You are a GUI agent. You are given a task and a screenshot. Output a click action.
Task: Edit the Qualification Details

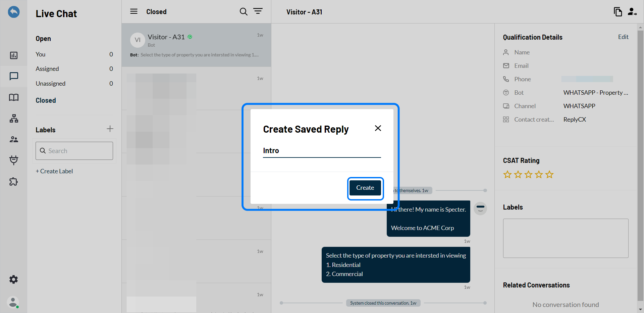click(x=623, y=37)
